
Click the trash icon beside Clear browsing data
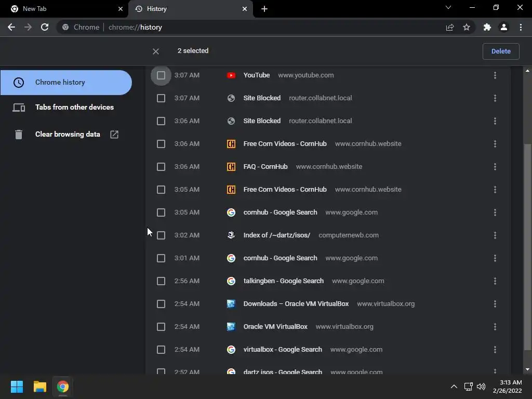tap(19, 135)
